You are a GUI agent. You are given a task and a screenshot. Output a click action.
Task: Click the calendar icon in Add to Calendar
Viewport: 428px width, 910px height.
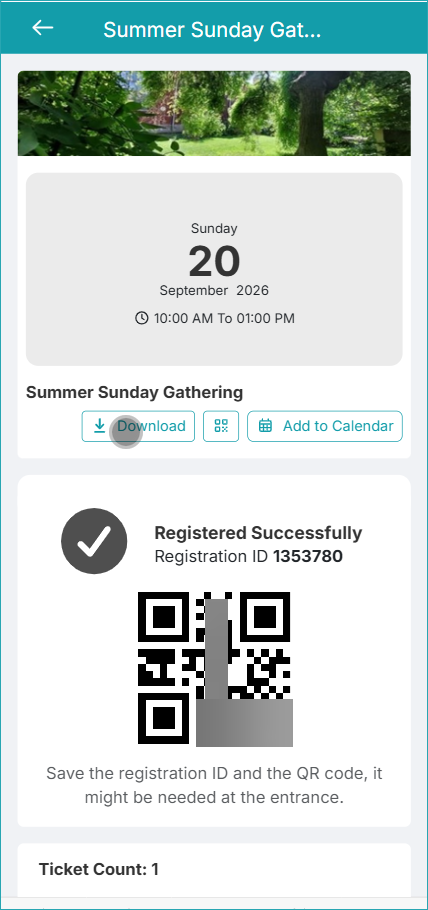(265, 426)
